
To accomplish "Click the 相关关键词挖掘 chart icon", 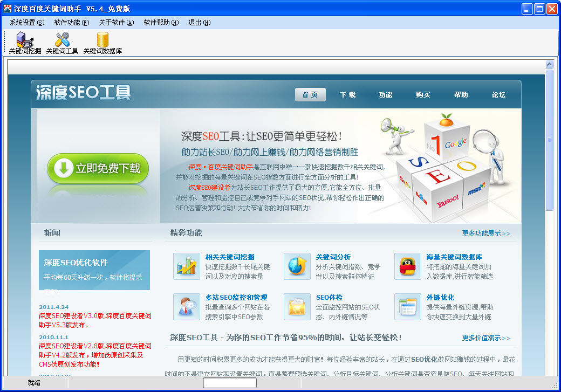I will click(x=187, y=266).
